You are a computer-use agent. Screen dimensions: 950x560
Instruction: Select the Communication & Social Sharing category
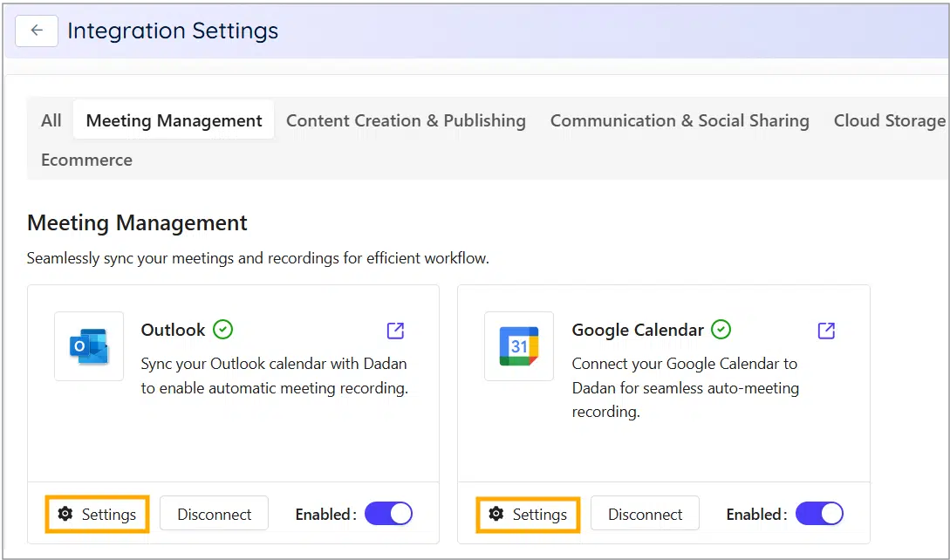coord(680,120)
